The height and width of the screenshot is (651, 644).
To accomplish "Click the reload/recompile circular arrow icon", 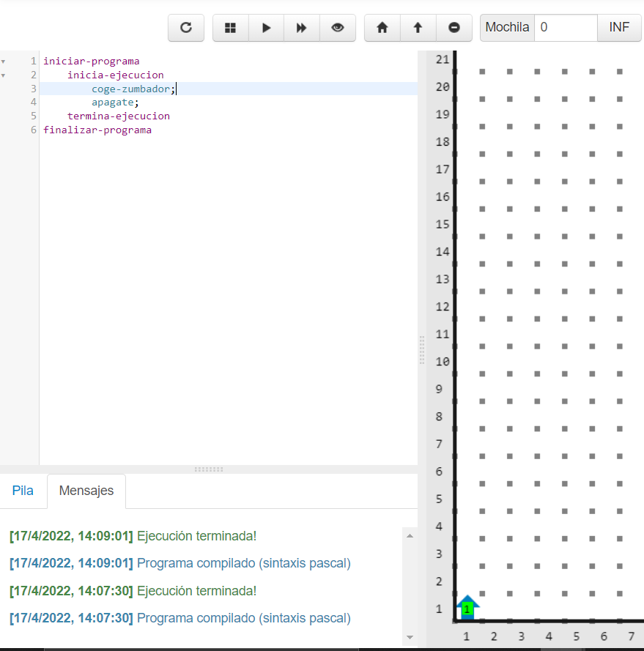I will coord(186,28).
